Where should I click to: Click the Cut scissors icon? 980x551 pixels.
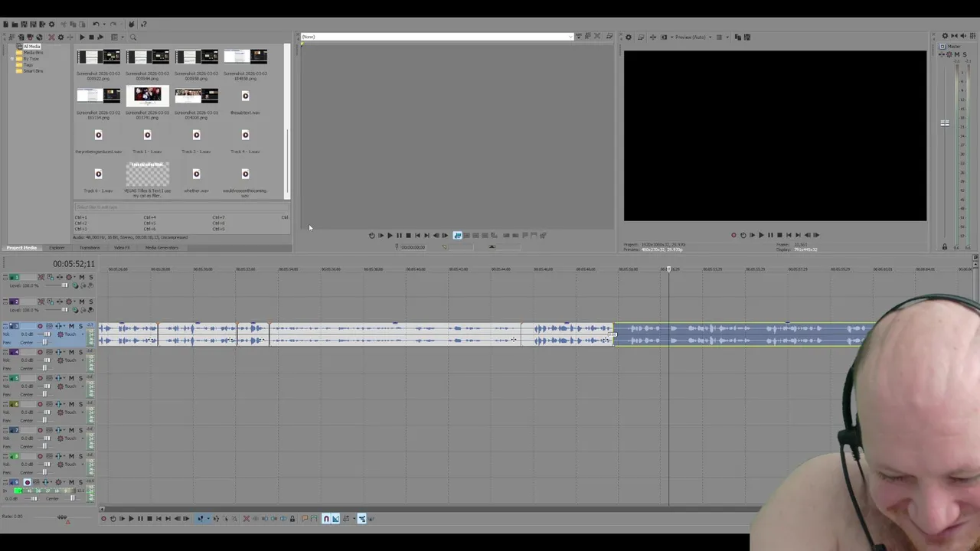(64, 24)
